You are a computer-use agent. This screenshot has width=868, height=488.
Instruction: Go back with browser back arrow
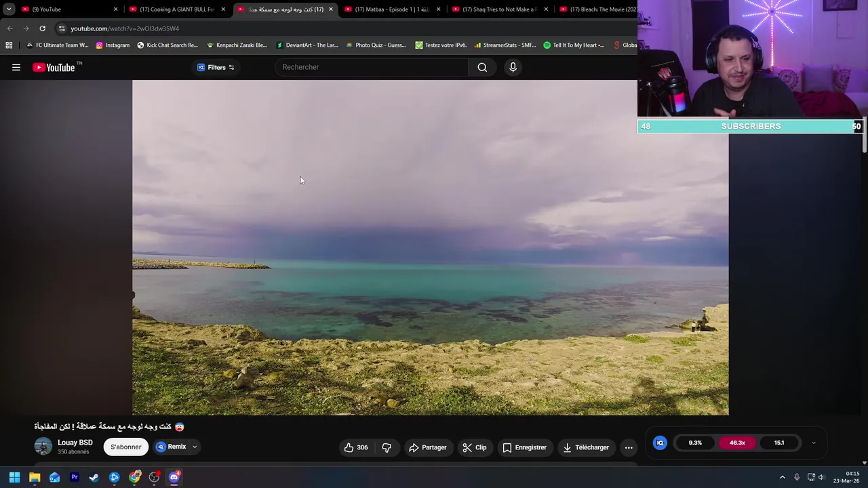pos(9,28)
